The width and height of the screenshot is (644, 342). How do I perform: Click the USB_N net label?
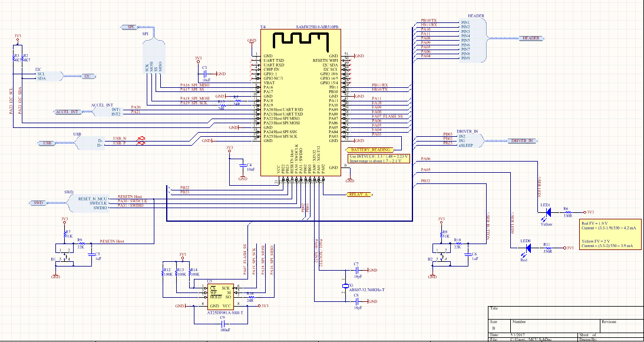120,139
